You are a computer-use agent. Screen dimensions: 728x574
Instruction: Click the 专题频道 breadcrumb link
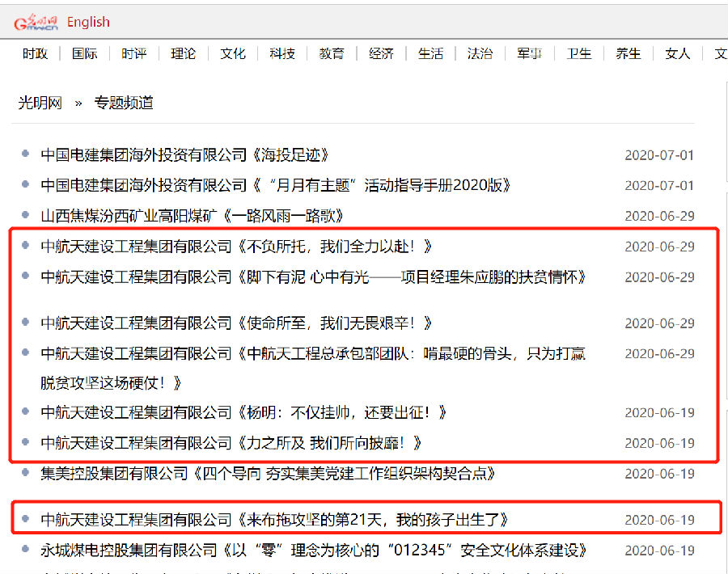[x=124, y=103]
